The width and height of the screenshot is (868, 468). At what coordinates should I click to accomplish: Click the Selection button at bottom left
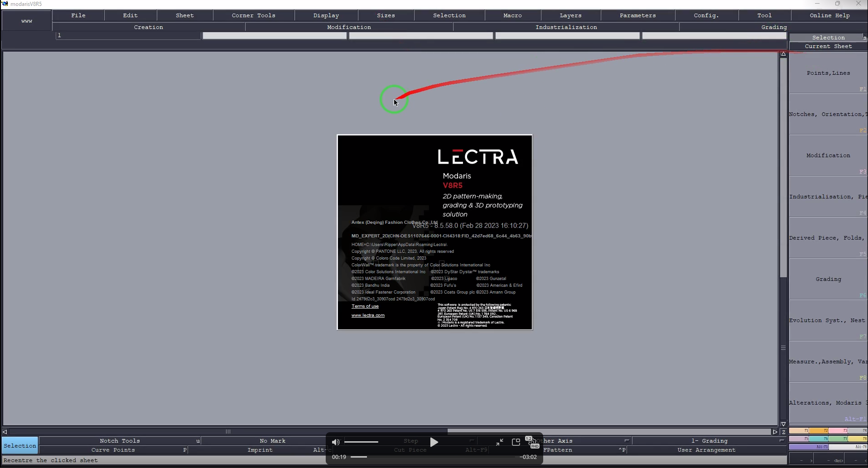(x=20, y=446)
